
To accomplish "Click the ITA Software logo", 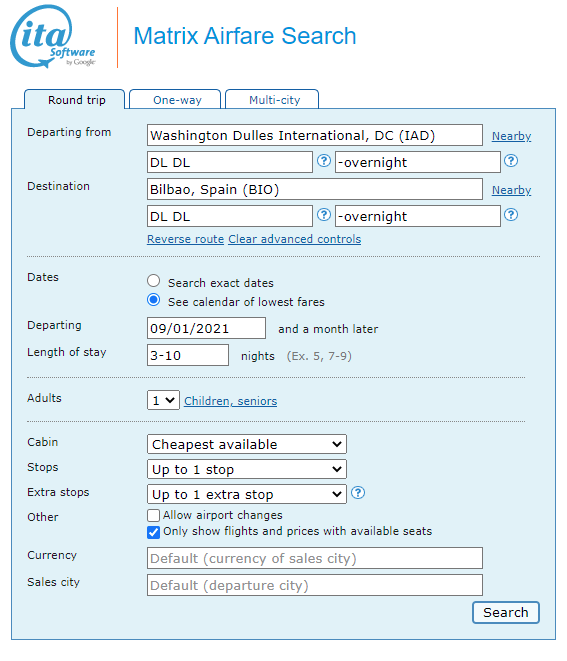I will [54, 36].
